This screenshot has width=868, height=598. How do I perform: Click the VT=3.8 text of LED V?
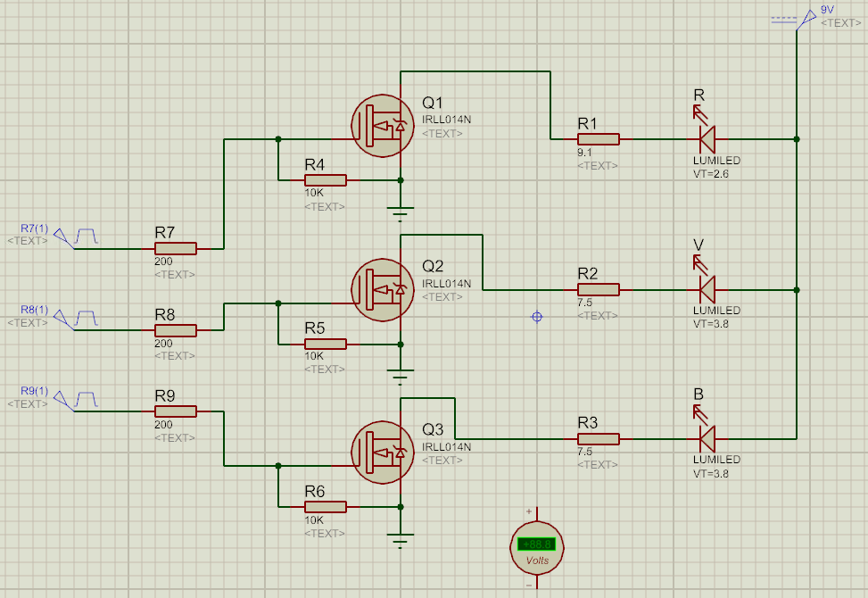(711, 324)
